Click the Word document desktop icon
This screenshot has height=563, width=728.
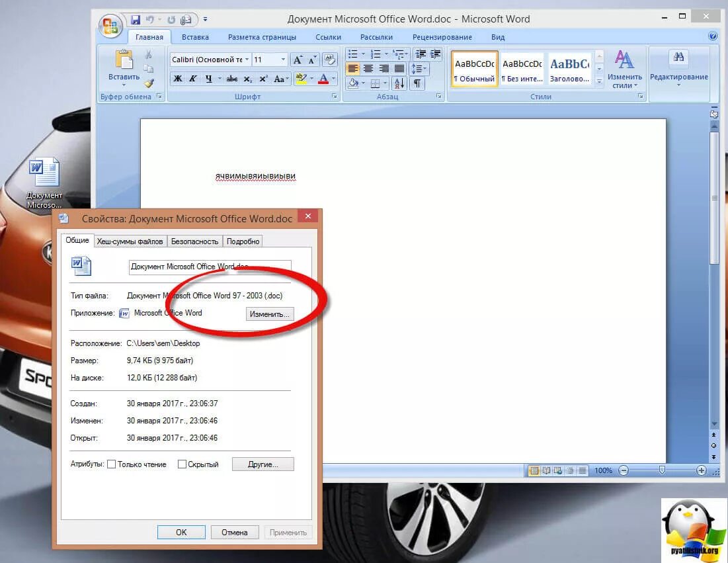point(44,183)
